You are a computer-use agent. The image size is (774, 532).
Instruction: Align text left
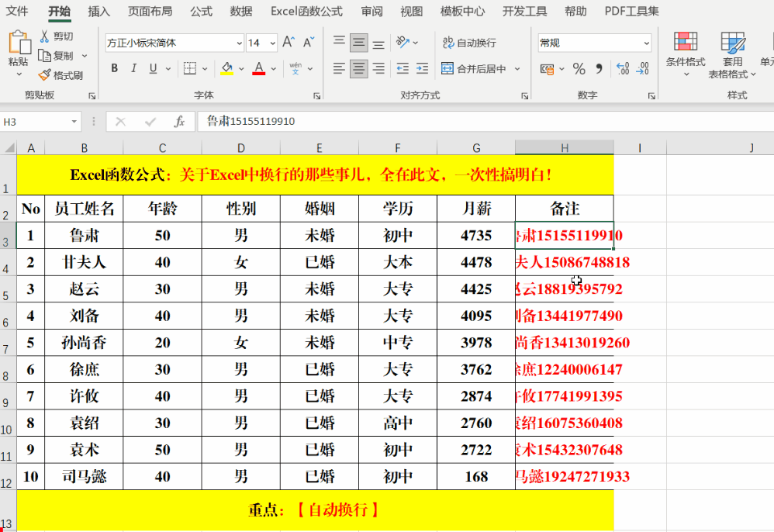point(339,68)
